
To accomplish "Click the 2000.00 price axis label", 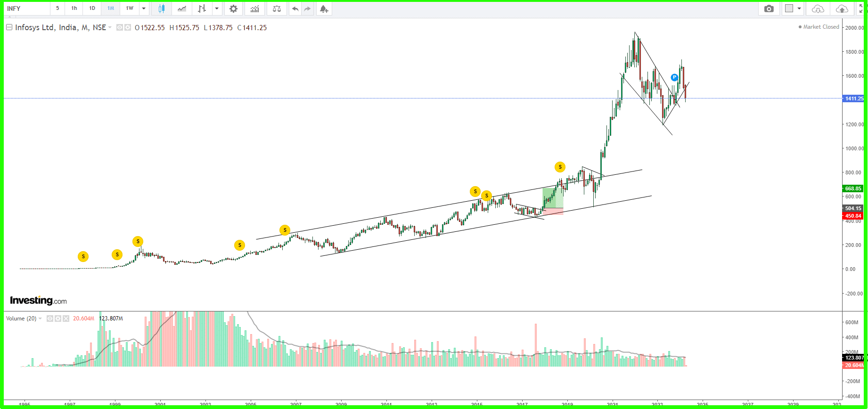I will [854, 28].
